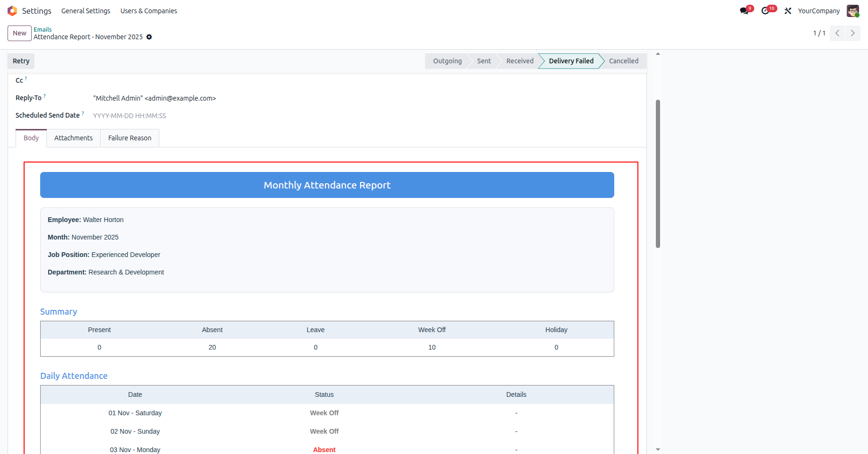
Task: Click the Odoo Settings app icon
Action: pos(12,10)
